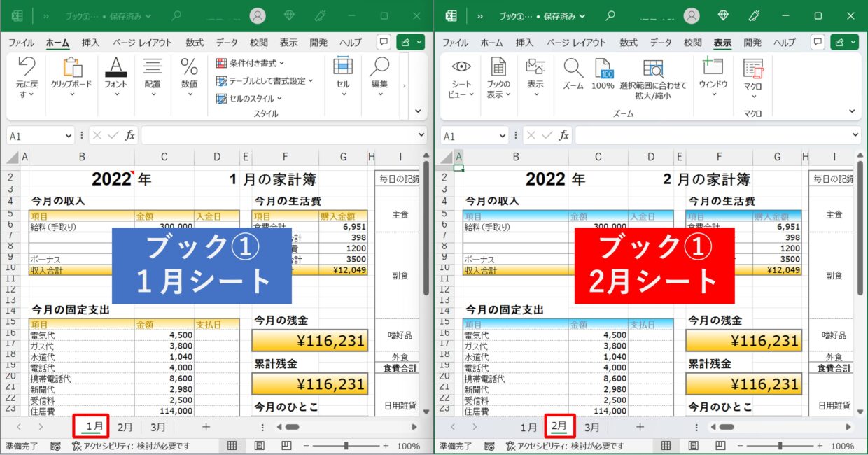Open Show (表示) group icon in right window

[535, 67]
